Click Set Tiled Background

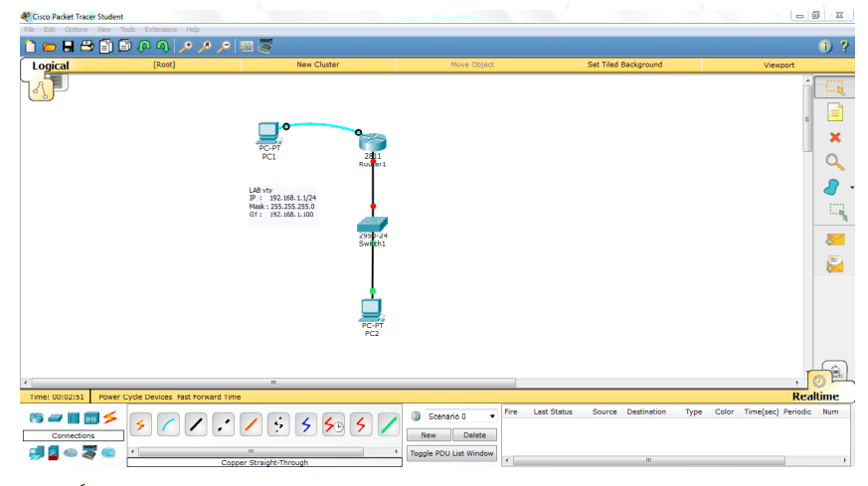[624, 65]
